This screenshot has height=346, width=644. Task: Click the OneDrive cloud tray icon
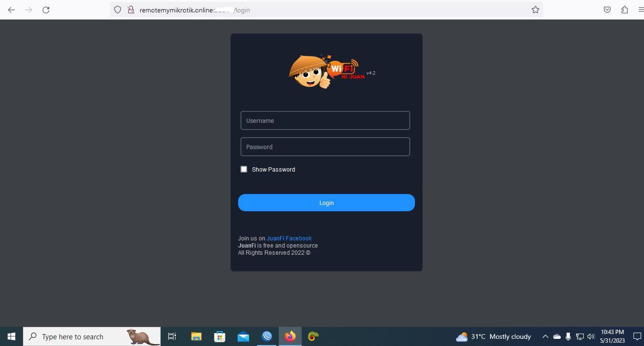click(x=557, y=336)
